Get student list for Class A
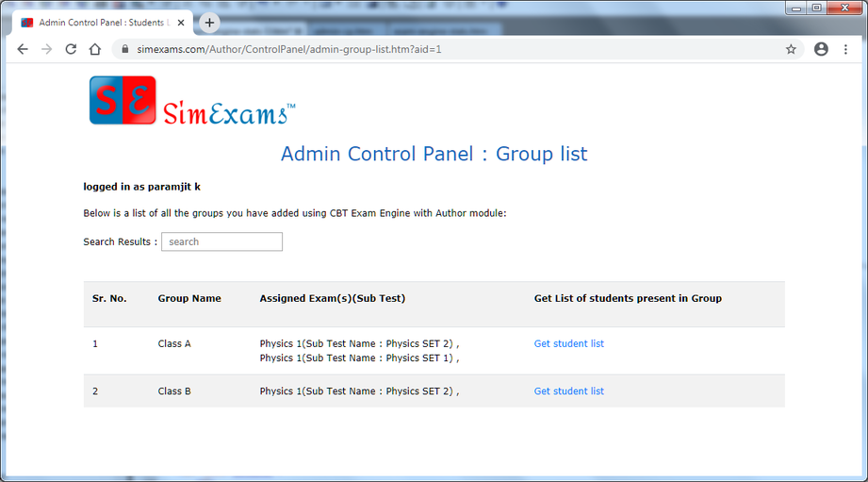The width and height of the screenshot is (868, 482). 568,343
